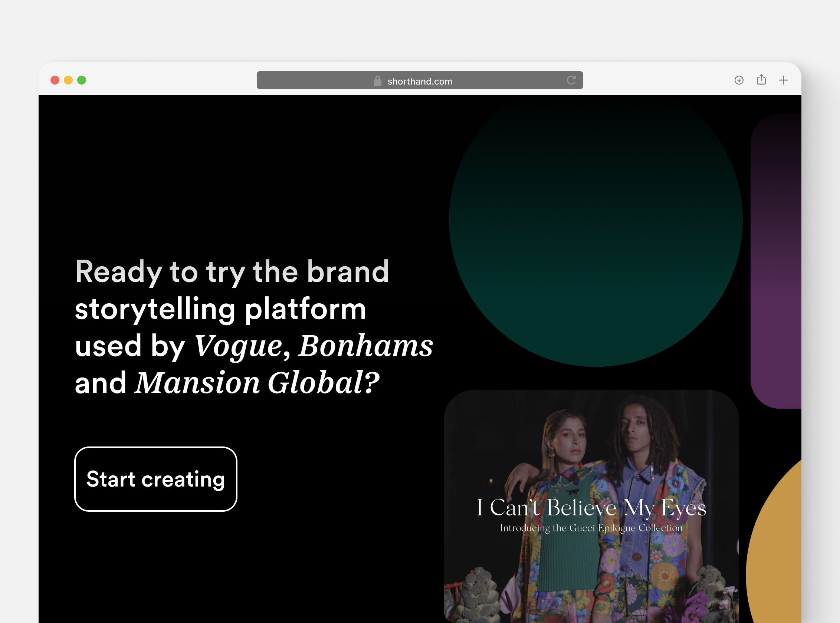Click the mustard yellow circle shape
The height and width of the screenshot is (623, 840).
click(x=777, y=558)
